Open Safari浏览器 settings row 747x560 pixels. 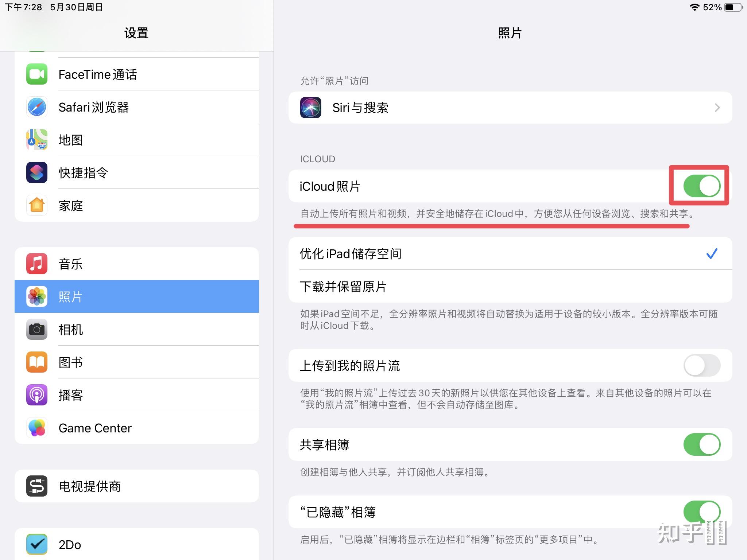(137, 107)
